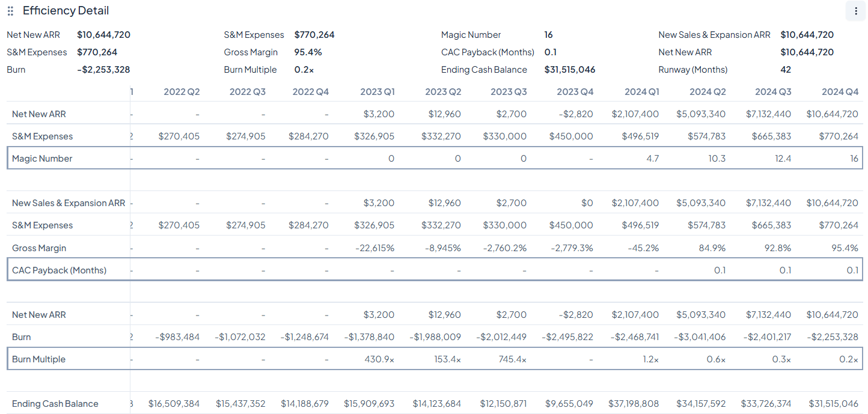868x414 pixels.
Task: Click the Runway (Months) value 42
Action: click(x=785, y=69)
